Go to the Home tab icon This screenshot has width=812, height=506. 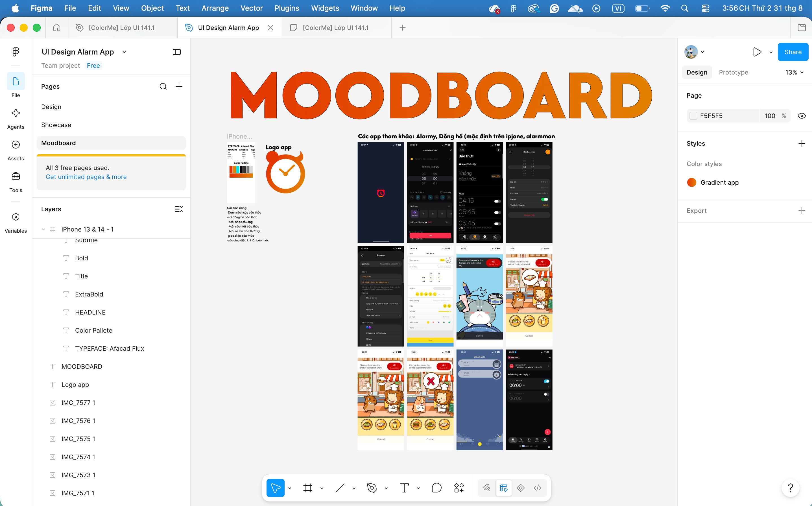tap(56, 27)
